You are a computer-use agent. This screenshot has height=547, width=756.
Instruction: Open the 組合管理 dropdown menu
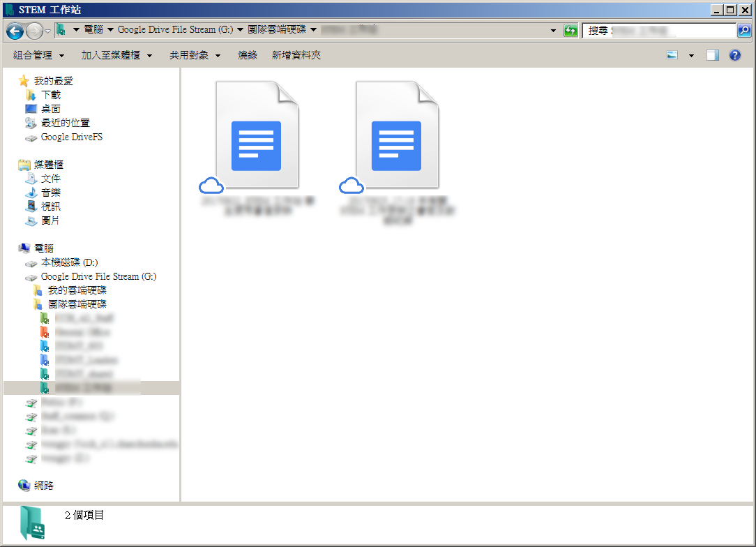coord(38,55)
